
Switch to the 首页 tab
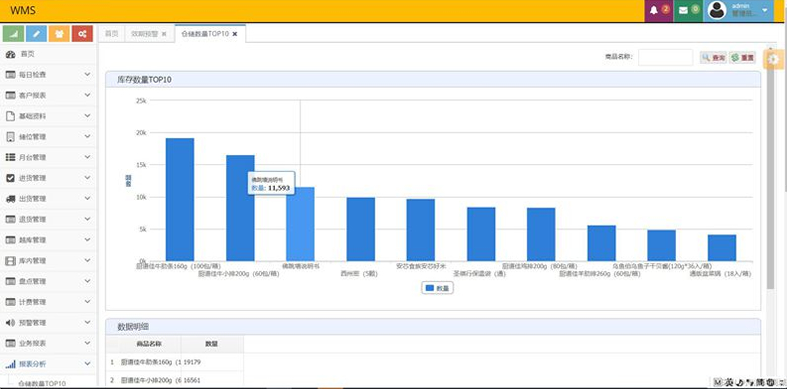(111, 34)
